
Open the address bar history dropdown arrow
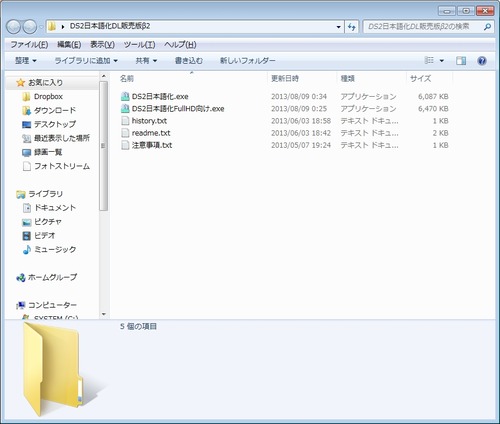click(x=339, y=27)
